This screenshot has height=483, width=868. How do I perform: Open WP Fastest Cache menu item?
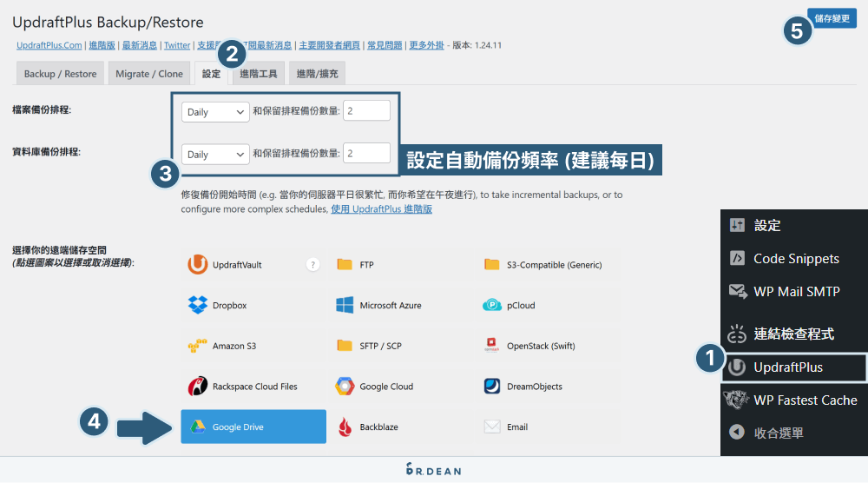point(794,400)
